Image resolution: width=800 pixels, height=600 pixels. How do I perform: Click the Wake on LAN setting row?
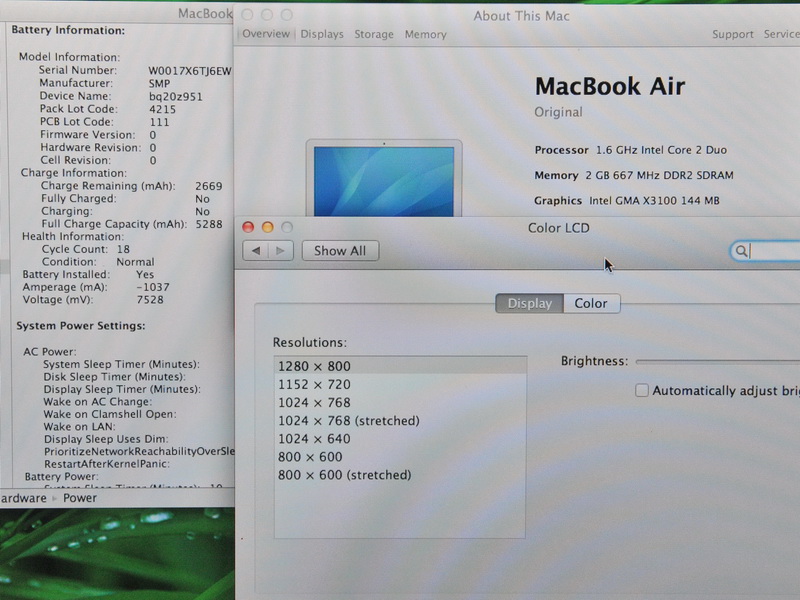[x=80, y=427]
